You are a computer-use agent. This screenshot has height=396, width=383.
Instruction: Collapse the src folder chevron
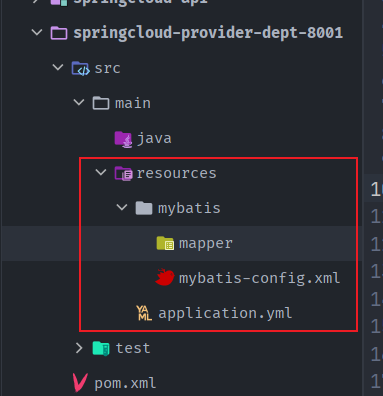point(58,67)
